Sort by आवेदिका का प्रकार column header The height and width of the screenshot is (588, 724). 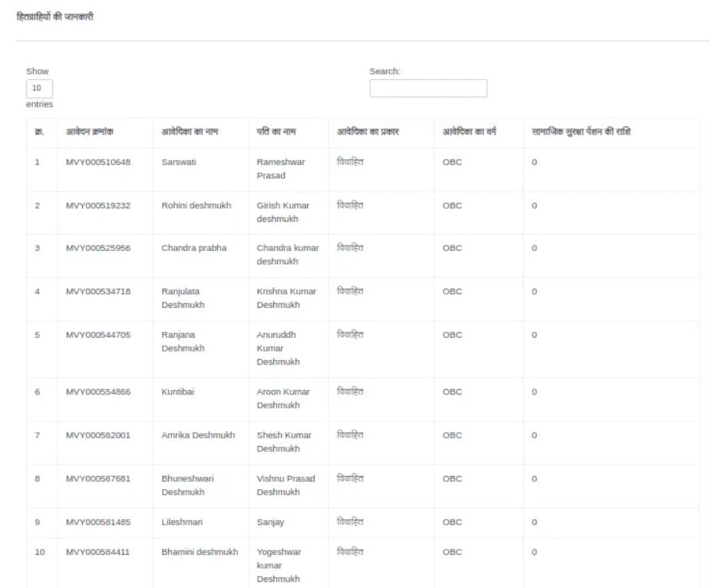368,132
